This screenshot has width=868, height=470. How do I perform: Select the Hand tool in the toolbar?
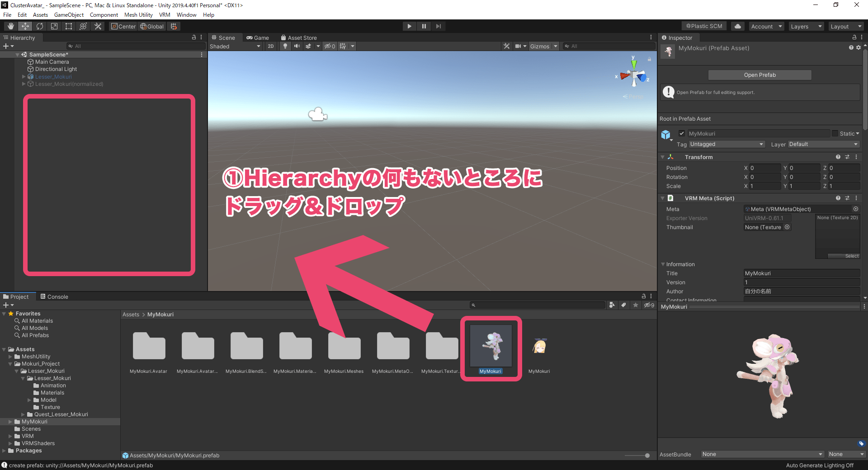[x=10, y=26]
